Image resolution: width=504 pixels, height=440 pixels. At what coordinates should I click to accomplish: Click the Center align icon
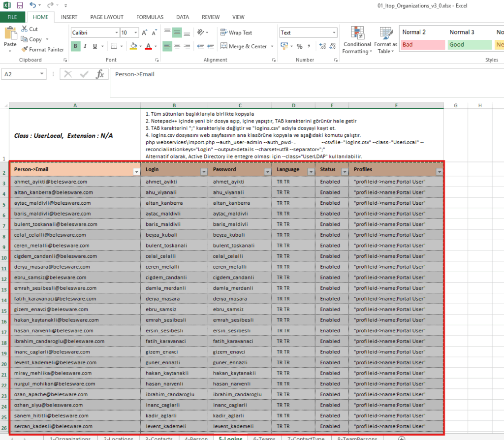[177, 46]
